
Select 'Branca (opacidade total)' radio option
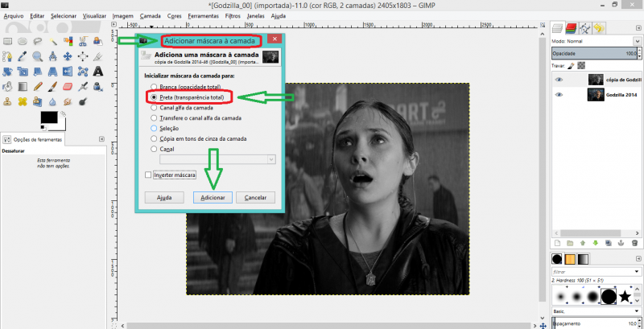coord(155,85)
